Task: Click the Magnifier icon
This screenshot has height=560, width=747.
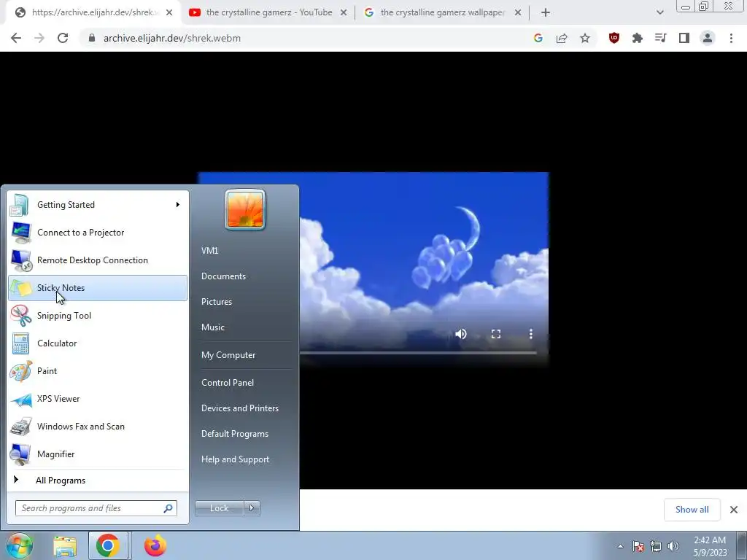Action: (x=21, y=454)
